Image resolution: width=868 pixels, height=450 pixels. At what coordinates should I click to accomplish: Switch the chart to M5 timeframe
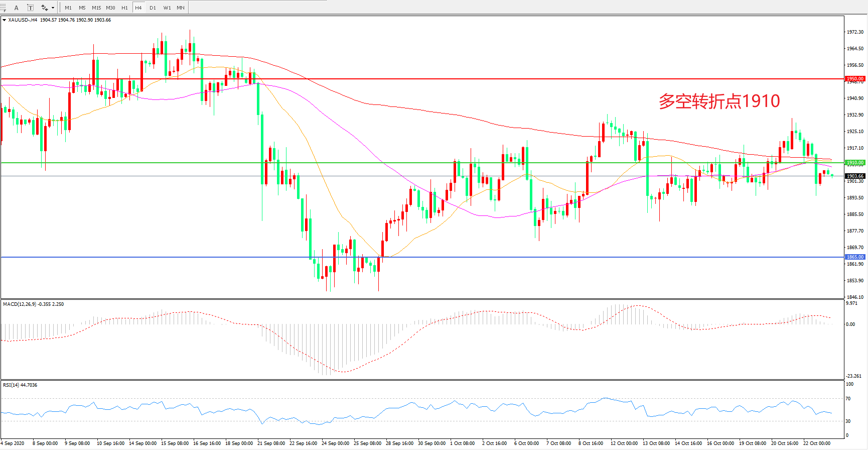point(82,8)
